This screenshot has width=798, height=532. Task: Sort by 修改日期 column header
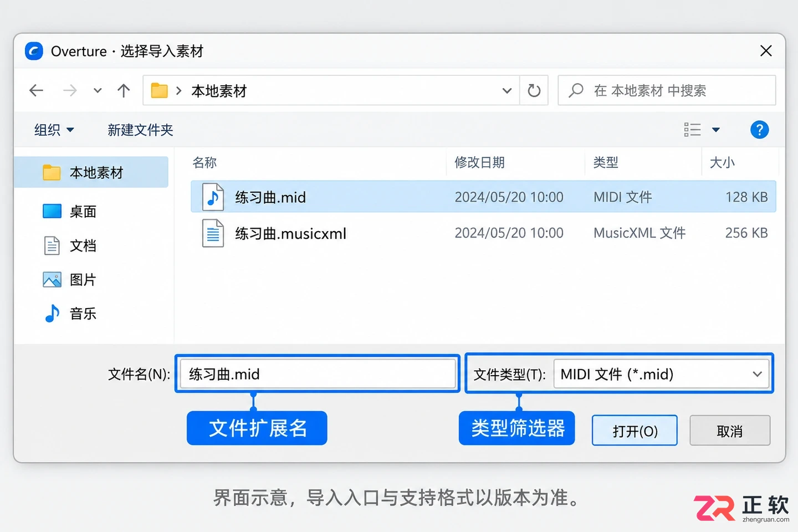[x=479, y=162]
